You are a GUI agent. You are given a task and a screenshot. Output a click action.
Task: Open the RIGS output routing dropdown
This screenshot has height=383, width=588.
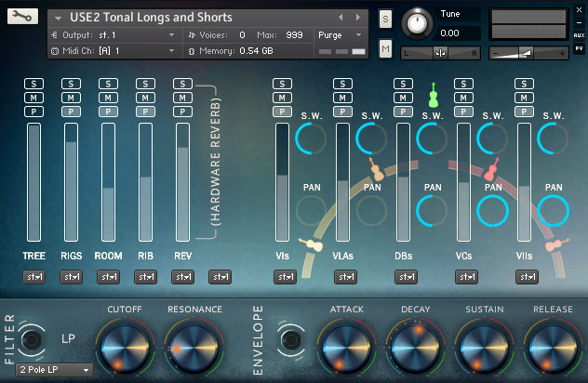[x=72, y=277]
